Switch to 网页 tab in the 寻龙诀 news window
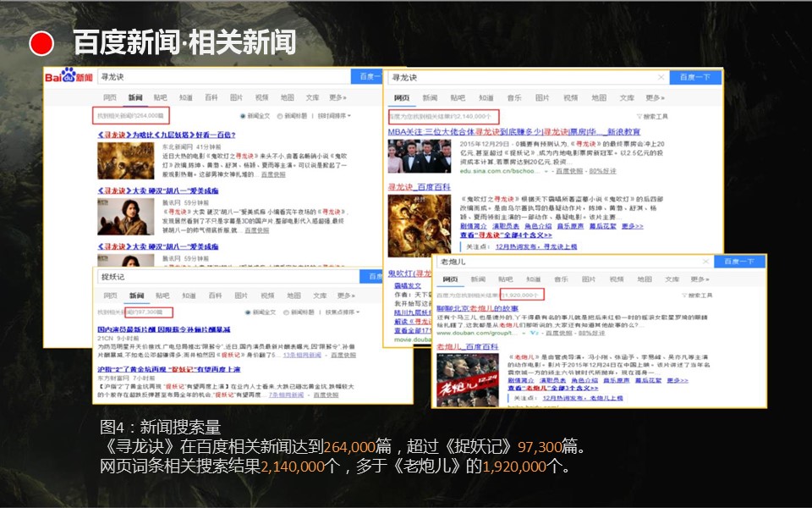Image resolution: width=812 pixels, height=508 pixels. pos(110,97)
